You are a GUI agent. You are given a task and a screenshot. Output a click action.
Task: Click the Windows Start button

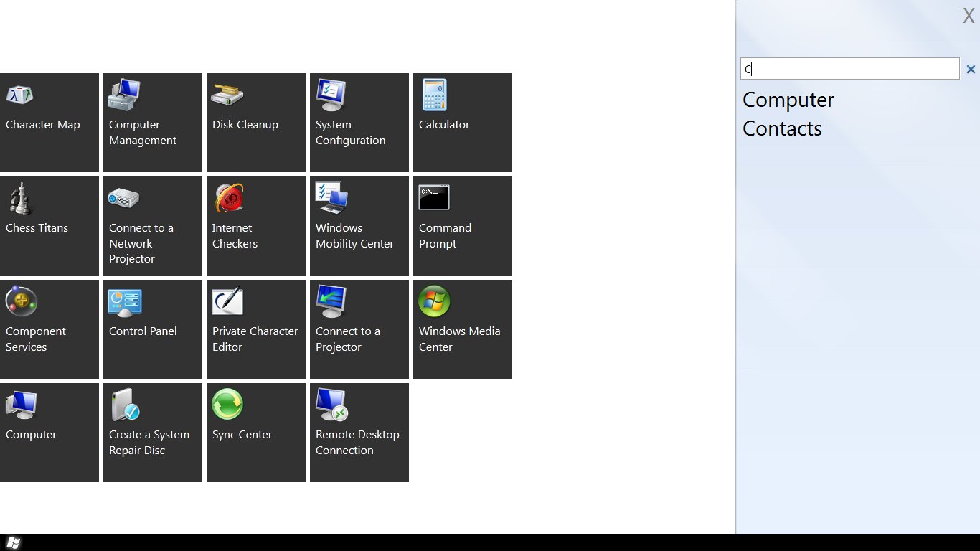(13, 543)
